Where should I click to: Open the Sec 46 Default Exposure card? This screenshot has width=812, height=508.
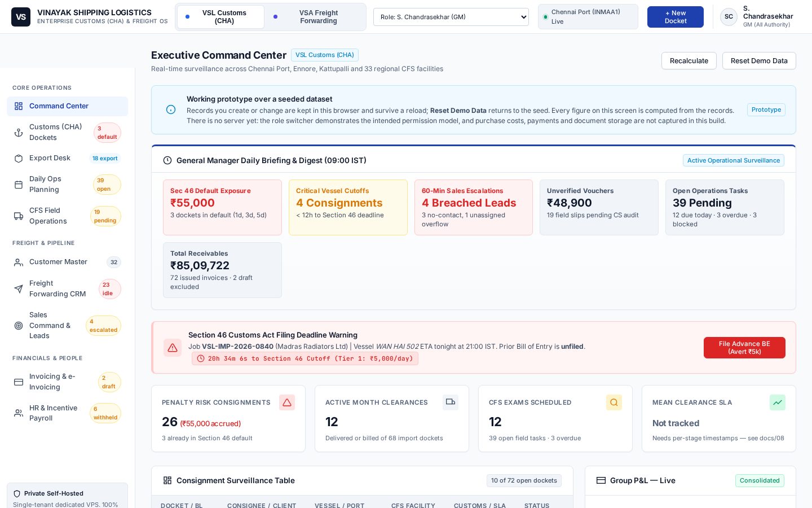pyautogui.click(x=222, y=207)
